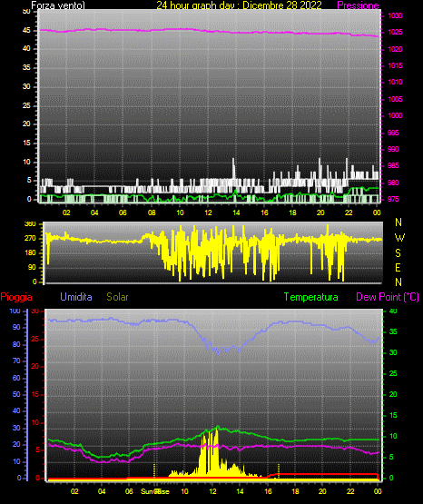Click the W compass direction label
Screen dimensions: 423x504
point(399,238)
